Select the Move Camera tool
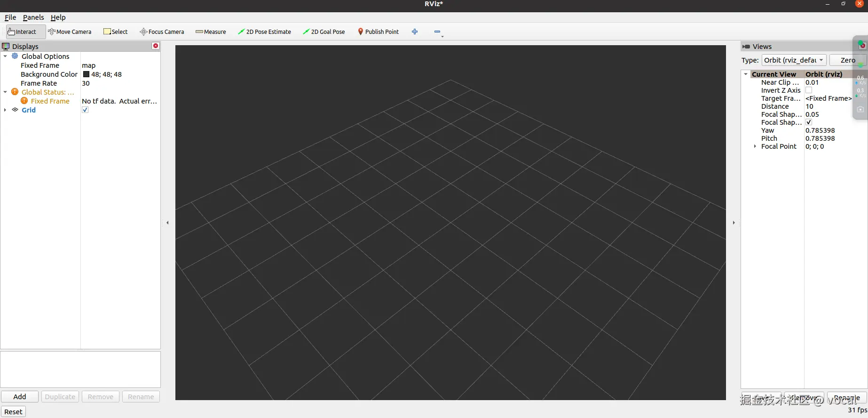868x418 pixels. 70,32
